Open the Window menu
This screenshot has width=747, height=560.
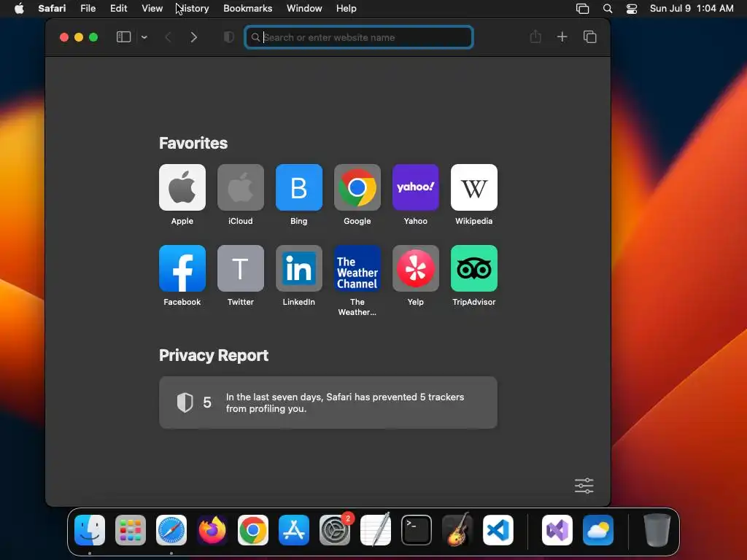304,9
